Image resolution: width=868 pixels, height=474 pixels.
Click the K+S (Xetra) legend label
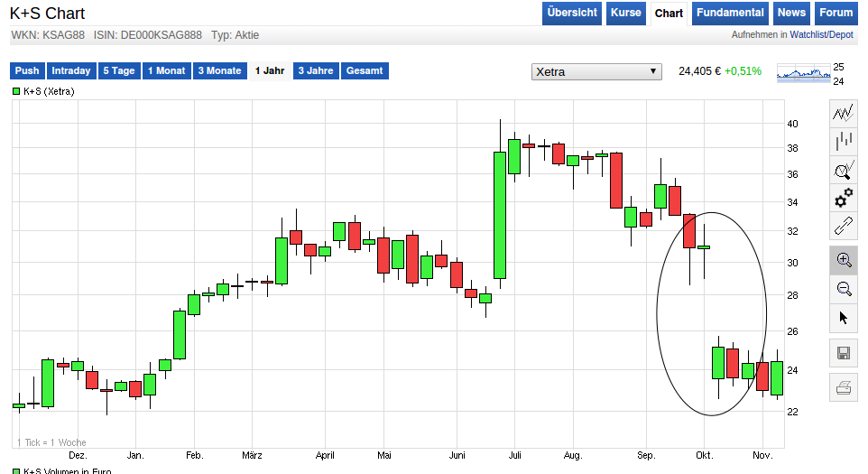[49, 91]
